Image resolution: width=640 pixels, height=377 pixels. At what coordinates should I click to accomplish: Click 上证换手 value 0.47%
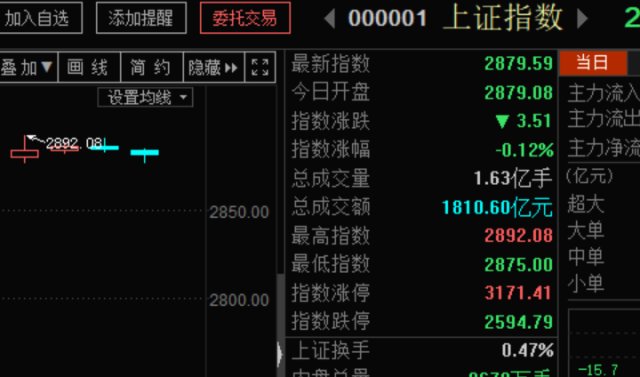(x=527, y=350)
